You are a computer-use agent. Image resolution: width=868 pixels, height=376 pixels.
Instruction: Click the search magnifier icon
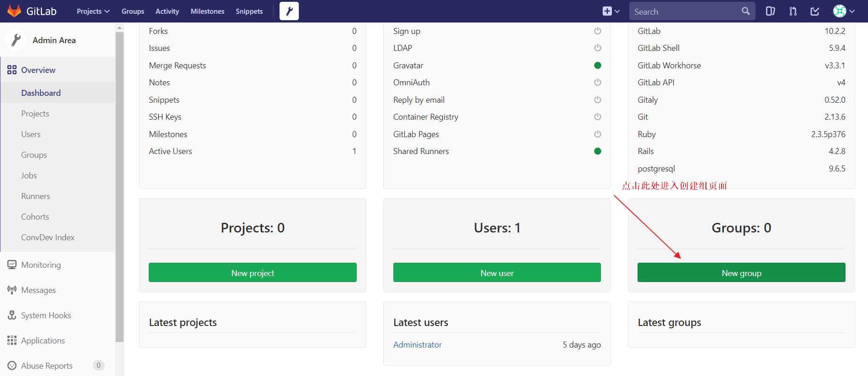coord(745,11)
